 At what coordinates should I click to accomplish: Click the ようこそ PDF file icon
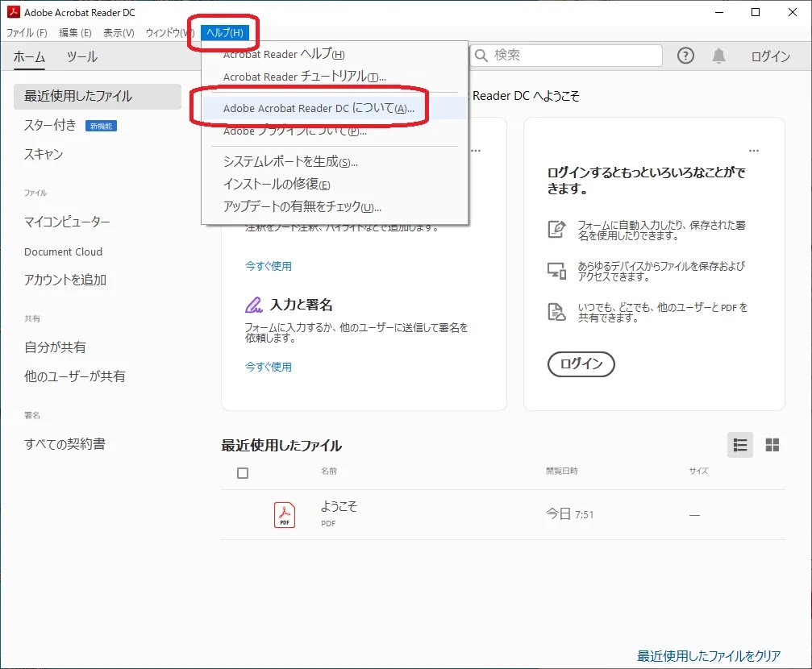[285, 515]
